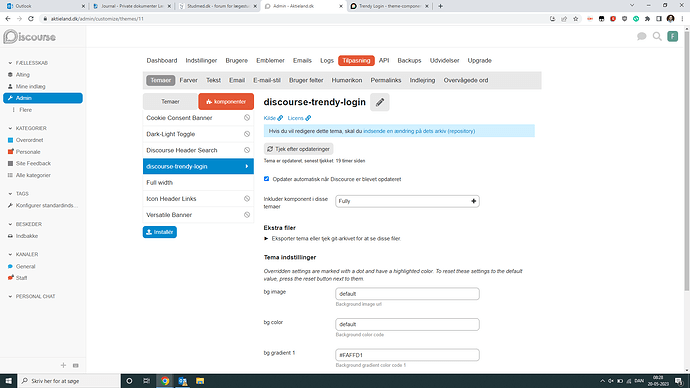This screenshot has width=690, height=388.
Task: Collapse the BESKEDER sidebar section
Action: pyautogui.click(x=25, y=224)
